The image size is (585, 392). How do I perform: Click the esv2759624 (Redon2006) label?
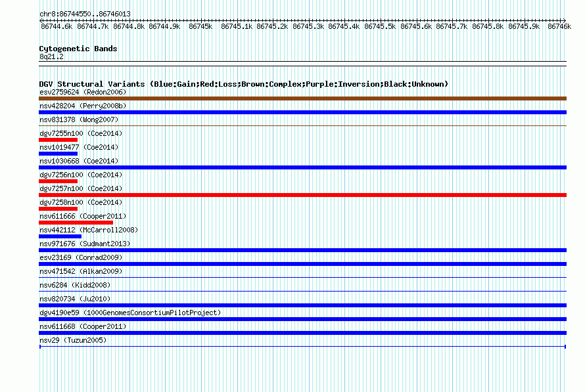83,92
